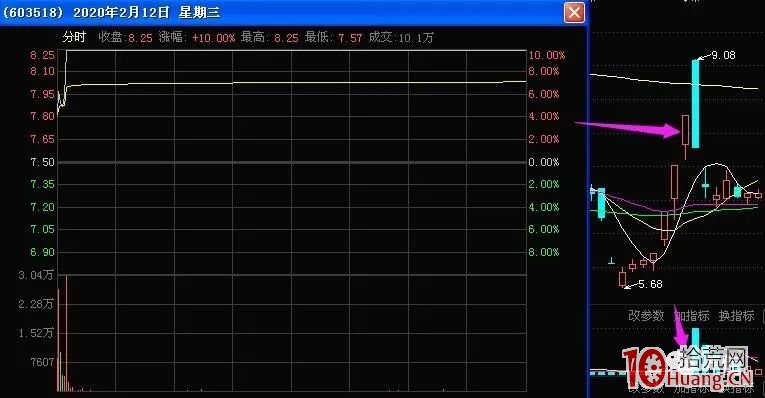This screenshot has width=765, height=398.
Task: Click the 成交 10.1万 value
Action: 416,38
